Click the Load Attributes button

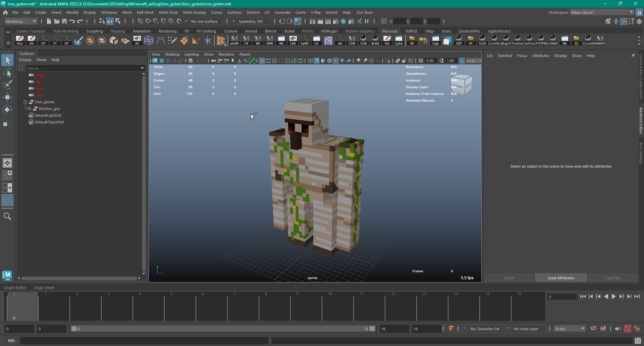pos(561,278)
